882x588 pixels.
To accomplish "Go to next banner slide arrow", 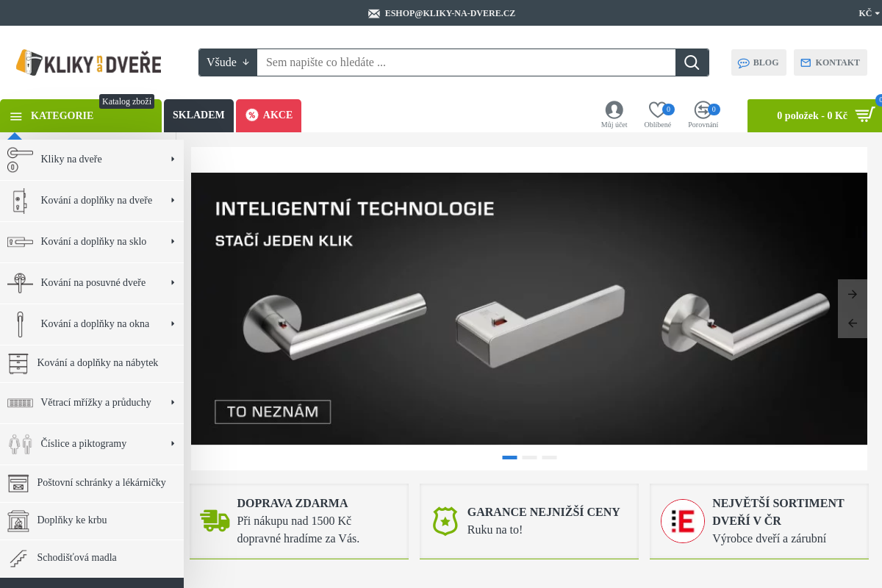I will (x=853, y=294).
